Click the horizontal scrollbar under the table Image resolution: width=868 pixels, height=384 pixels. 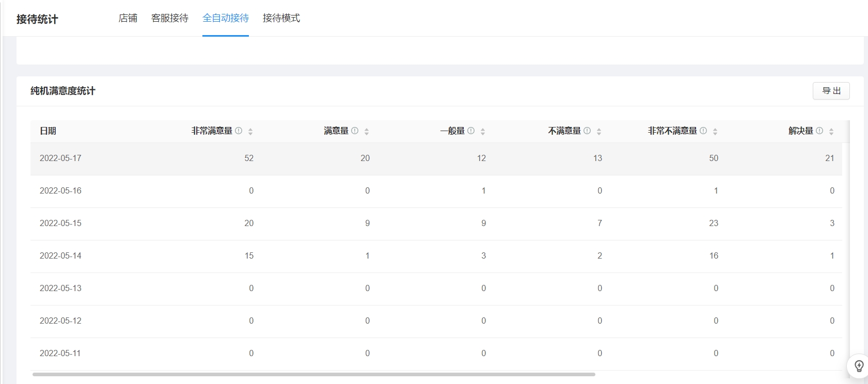coord(314,374)
